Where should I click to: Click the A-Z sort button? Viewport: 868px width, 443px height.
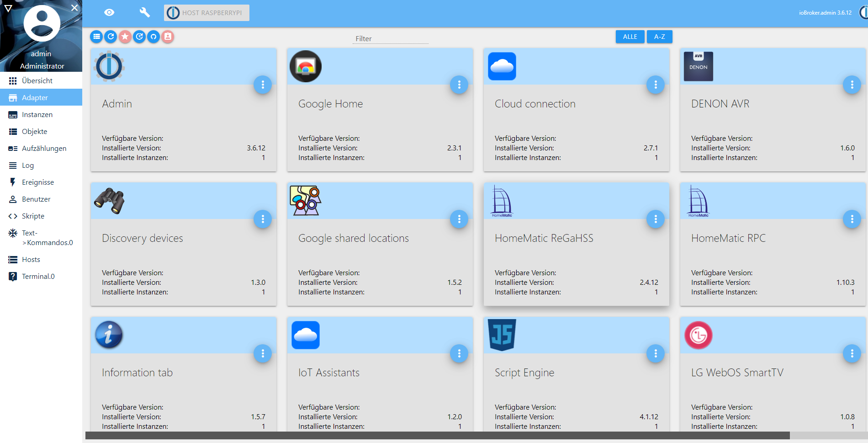[x=659, y=37]
